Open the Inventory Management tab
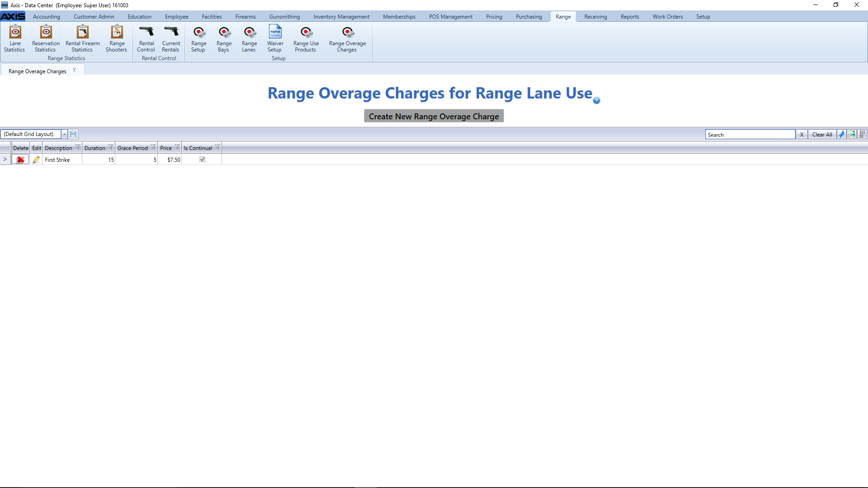The image size is (868, 488). 341,17
